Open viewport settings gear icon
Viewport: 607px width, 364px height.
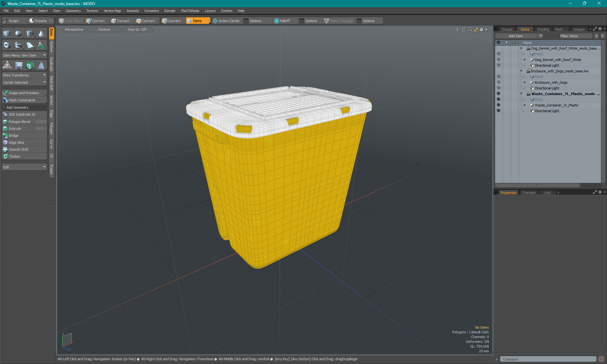[x=481, y=30]
